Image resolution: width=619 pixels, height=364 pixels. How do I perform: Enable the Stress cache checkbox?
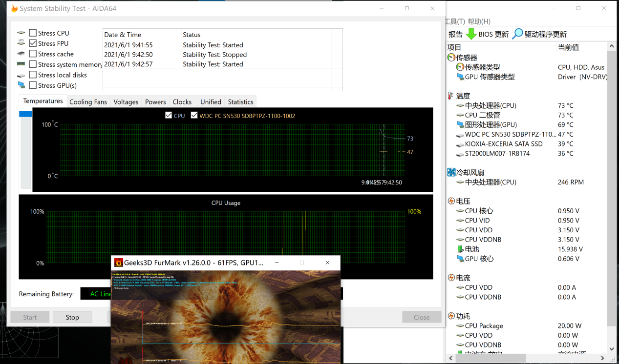pyautogui.click(x=33, y=54)
